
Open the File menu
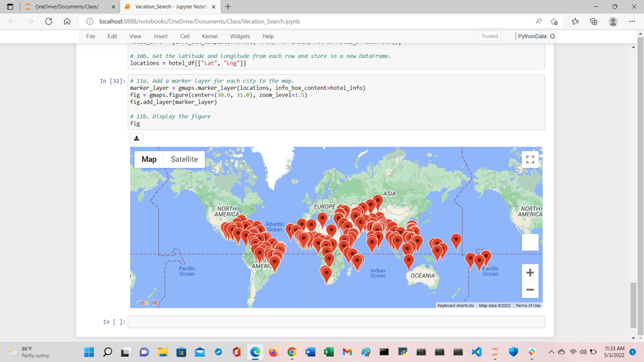tap(90, 36)
